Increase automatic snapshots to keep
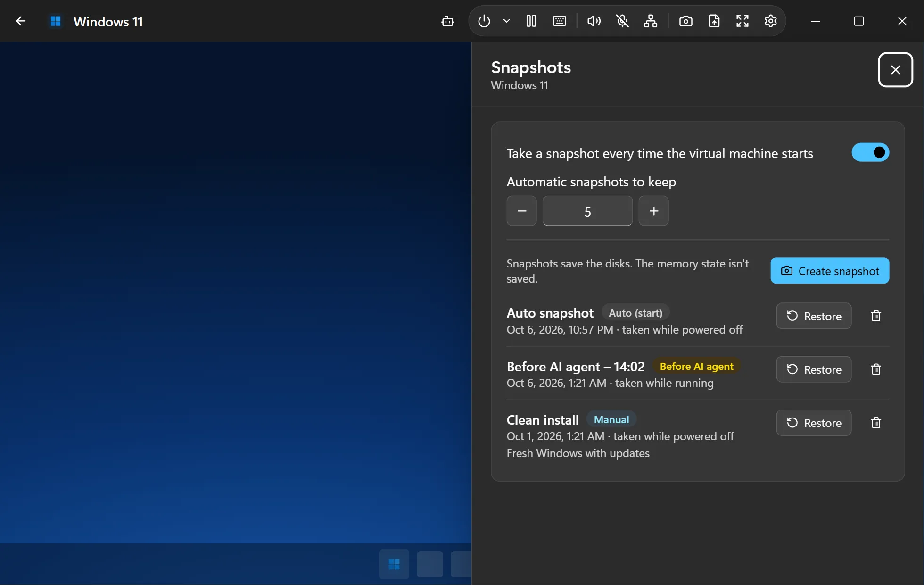This screenshot has width=924, height=585. (x=654, y=211)
